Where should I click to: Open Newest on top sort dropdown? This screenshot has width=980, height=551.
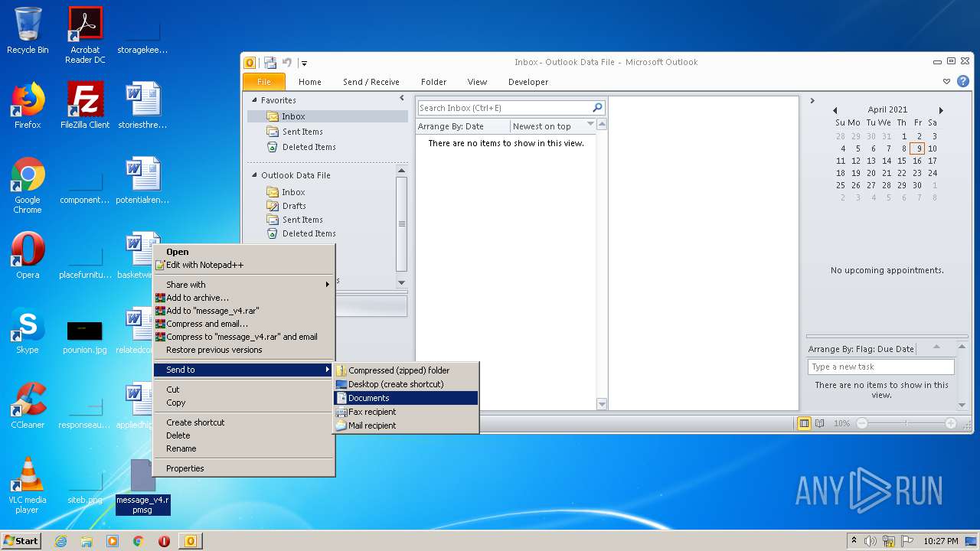coord(590,125)
